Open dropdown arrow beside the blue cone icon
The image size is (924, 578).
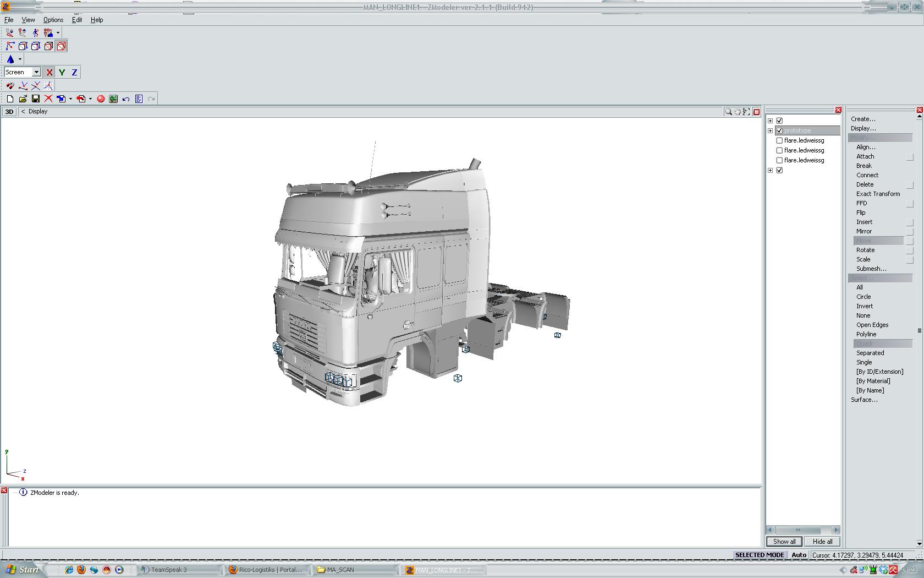[20, 59]
